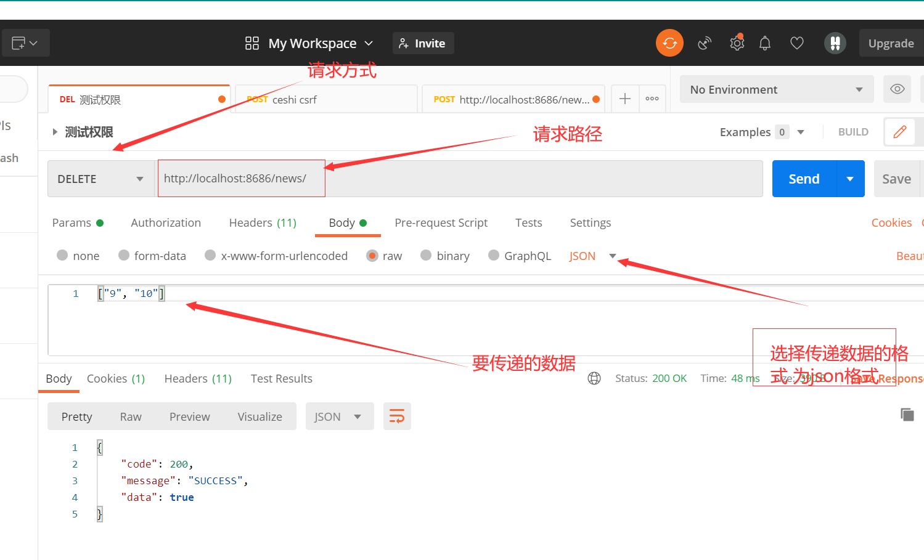Open the DELETE method dropdown

click(x=100, y=178)
